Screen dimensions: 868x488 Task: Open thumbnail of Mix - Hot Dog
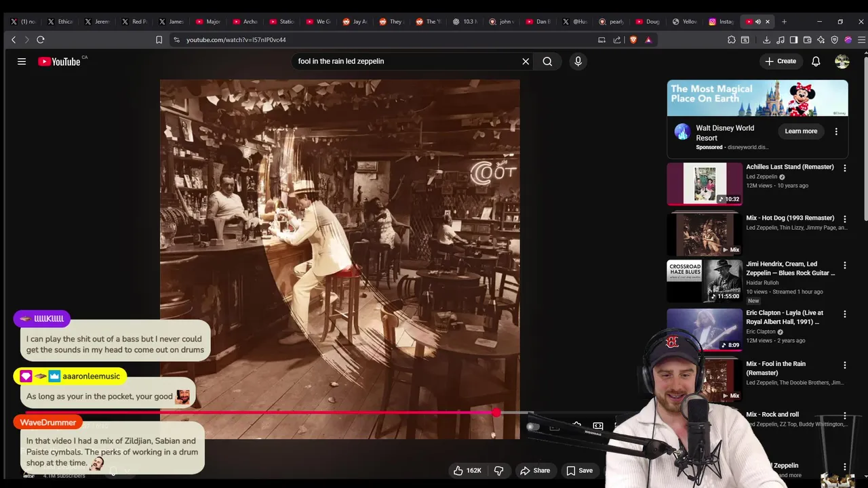click(705, 235)
